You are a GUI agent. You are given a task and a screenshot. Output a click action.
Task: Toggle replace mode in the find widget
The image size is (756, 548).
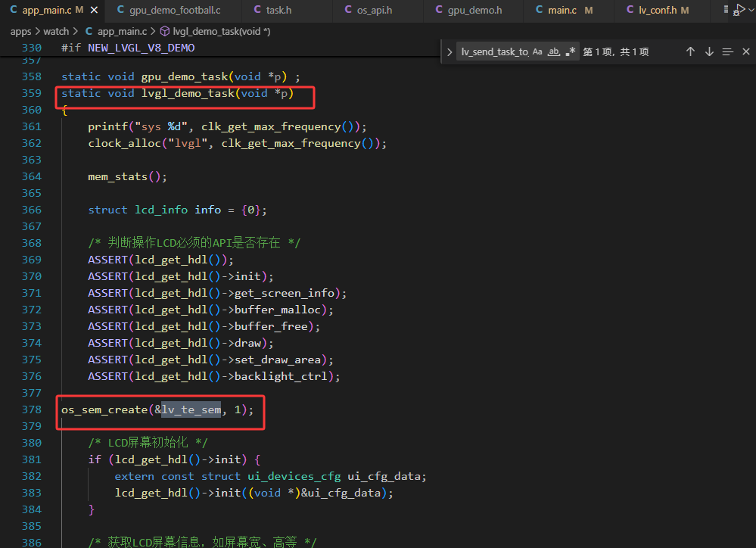pos(450,51)
